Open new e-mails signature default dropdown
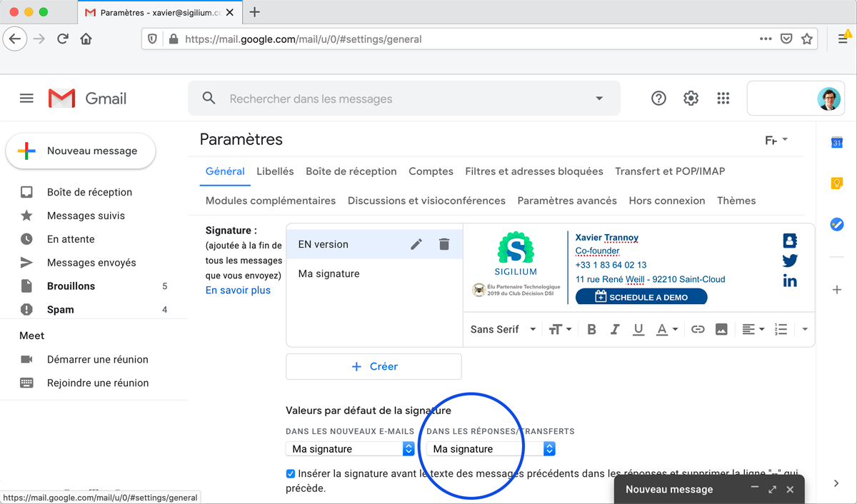Screen dimensions: 857x504 point(350,448)
